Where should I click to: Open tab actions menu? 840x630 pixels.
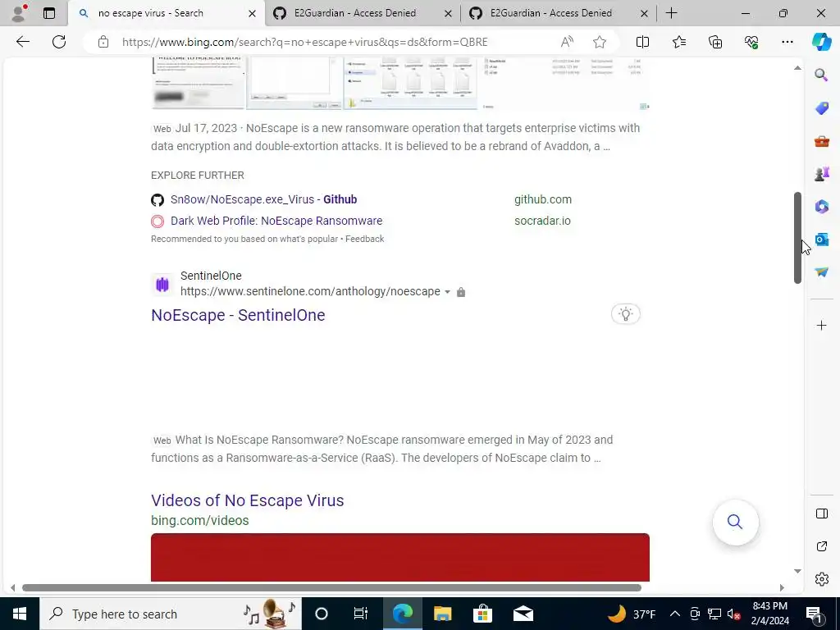49,13
